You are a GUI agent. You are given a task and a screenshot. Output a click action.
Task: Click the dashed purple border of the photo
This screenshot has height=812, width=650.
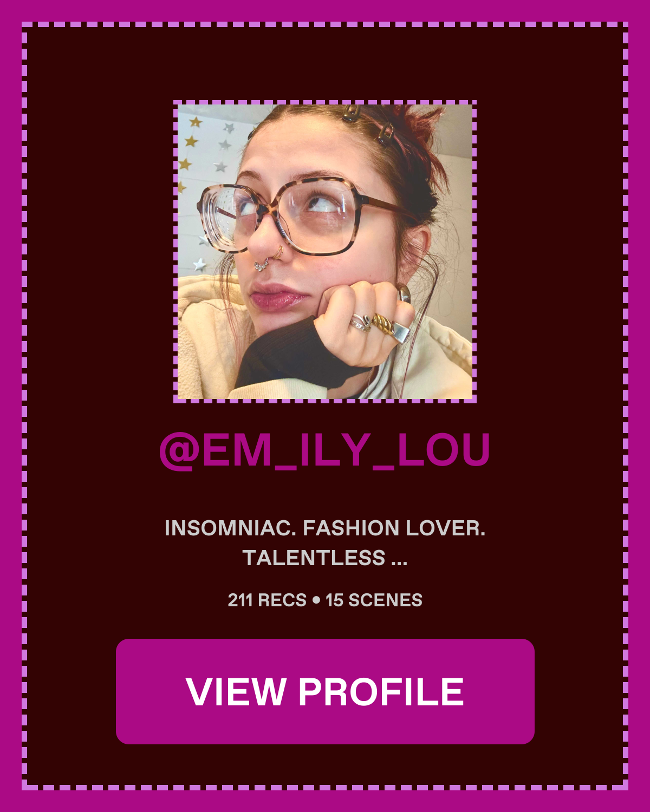pos(325,102)
